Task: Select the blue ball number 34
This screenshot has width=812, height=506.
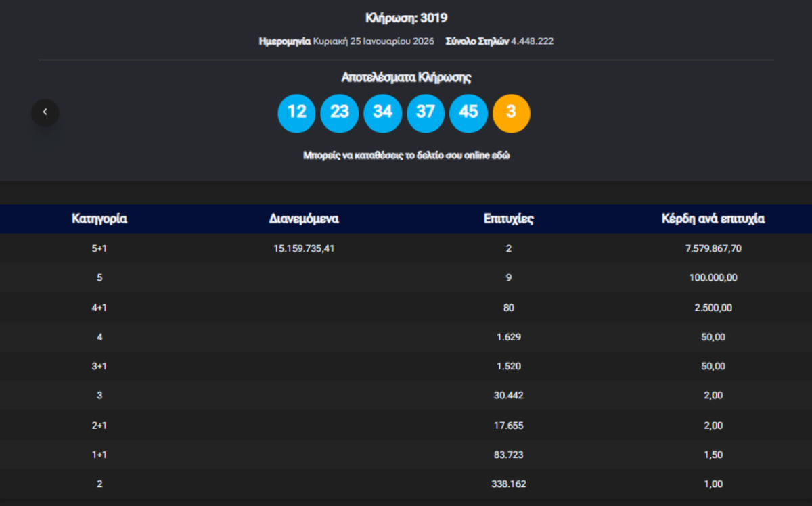Action: 382,113
